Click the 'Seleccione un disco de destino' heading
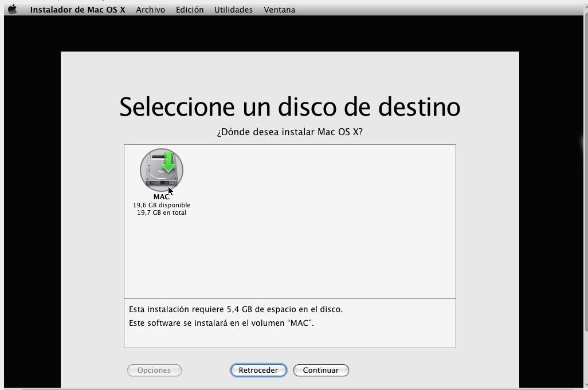Screen dimensions: 588x390 click(290, 107)
